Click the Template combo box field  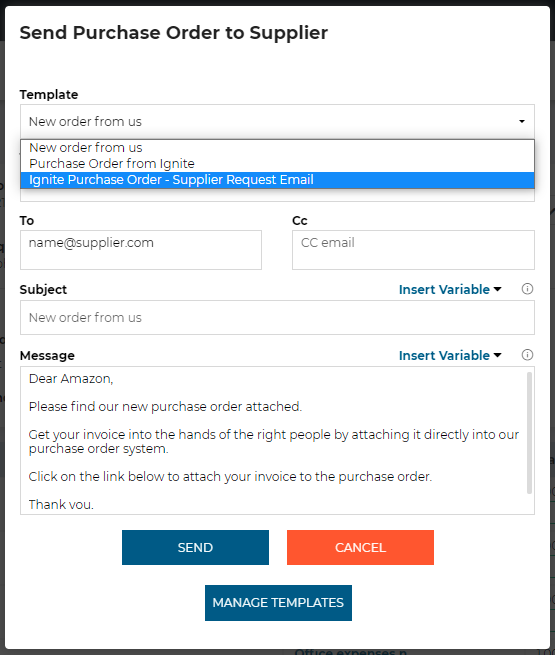(x=277, y=122)
